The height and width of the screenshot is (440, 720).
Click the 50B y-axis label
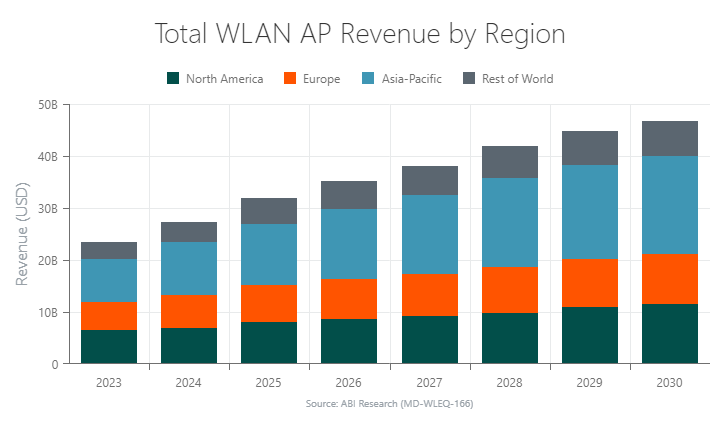click(x=48, y=105)
